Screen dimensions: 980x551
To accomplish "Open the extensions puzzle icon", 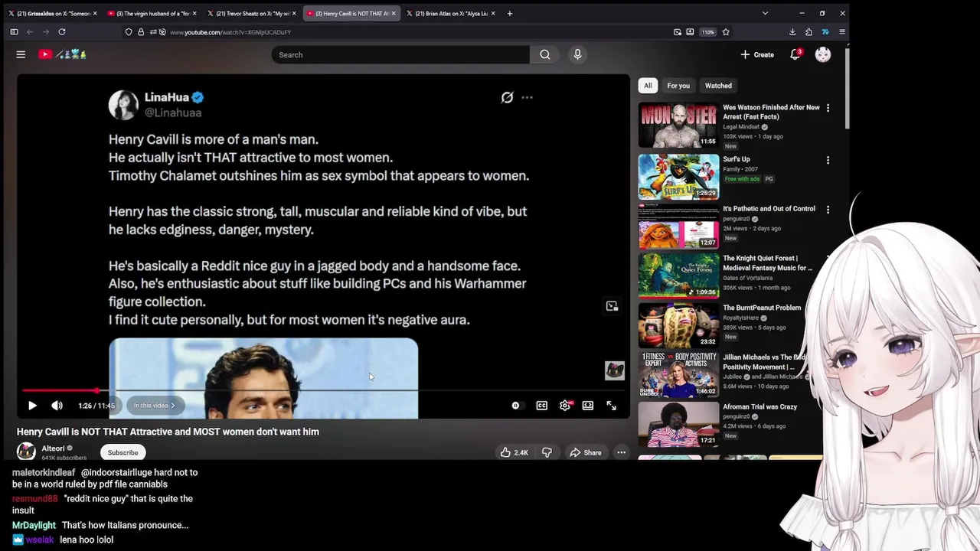I will pos(808,32).
